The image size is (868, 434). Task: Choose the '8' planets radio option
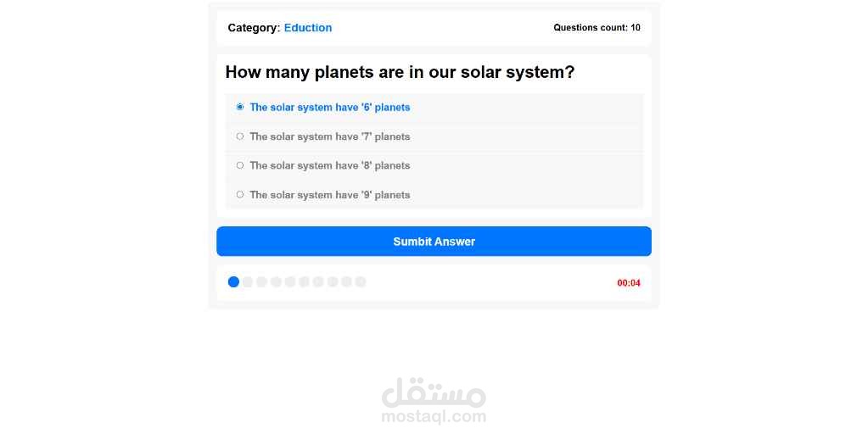tap(239, 164)
